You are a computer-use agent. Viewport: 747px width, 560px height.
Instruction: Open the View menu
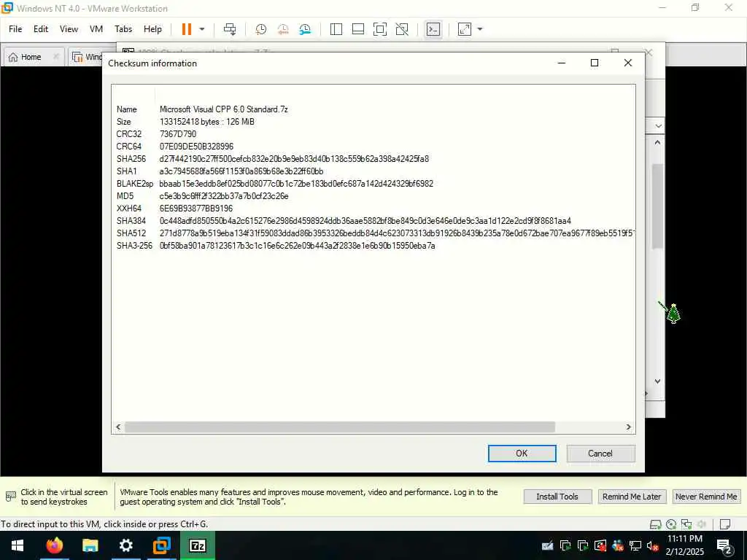(x=69, y=29)
